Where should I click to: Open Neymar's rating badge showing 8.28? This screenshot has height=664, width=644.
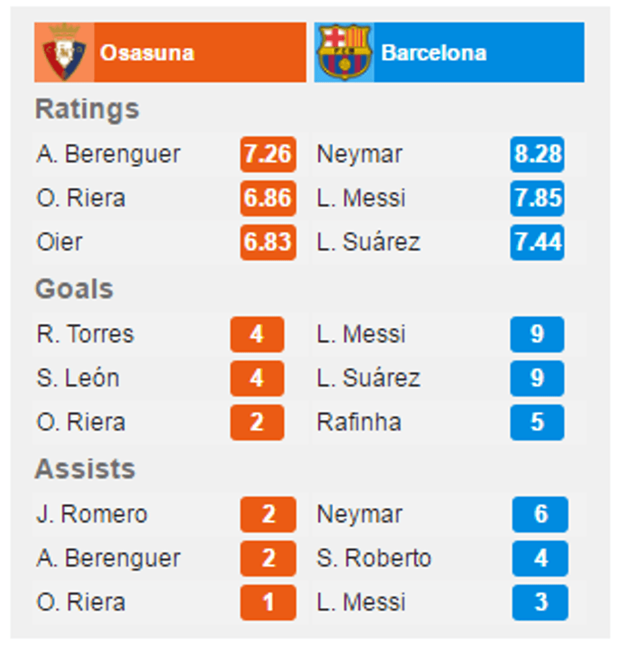[537, 154]
